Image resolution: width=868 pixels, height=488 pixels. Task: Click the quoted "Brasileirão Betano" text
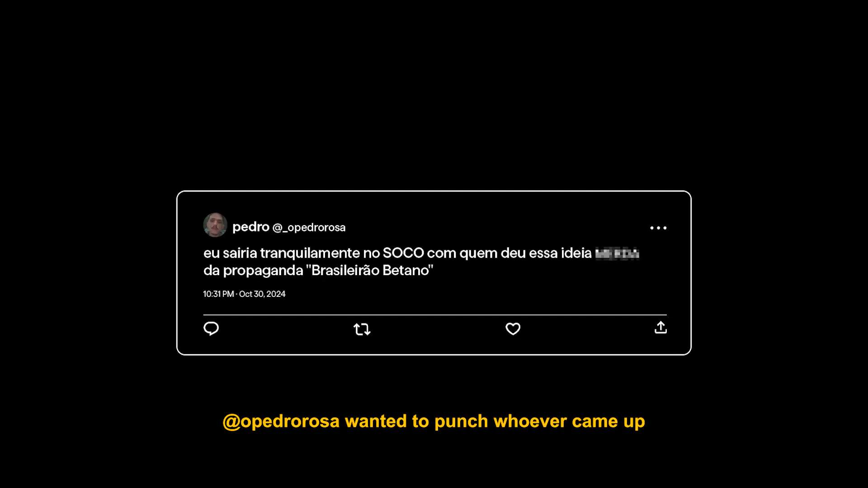point(369,270)
